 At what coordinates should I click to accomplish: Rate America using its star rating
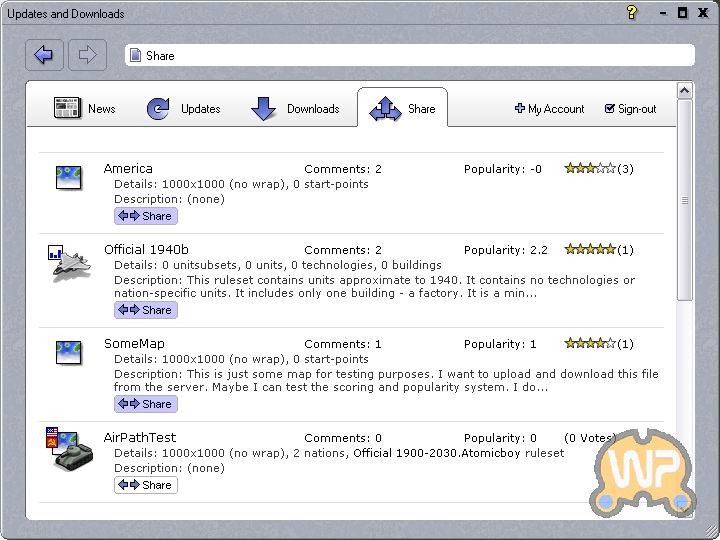point(590,169)
